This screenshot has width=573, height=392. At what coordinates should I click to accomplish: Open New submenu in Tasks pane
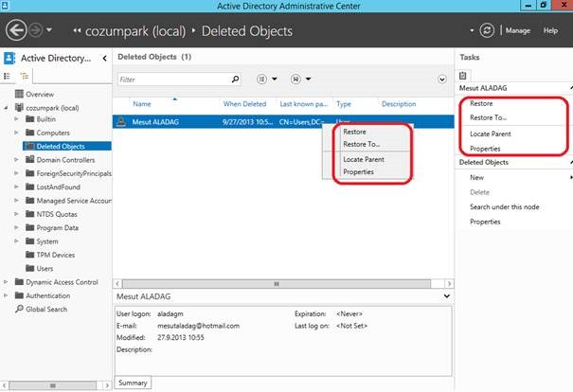(477, 177)
